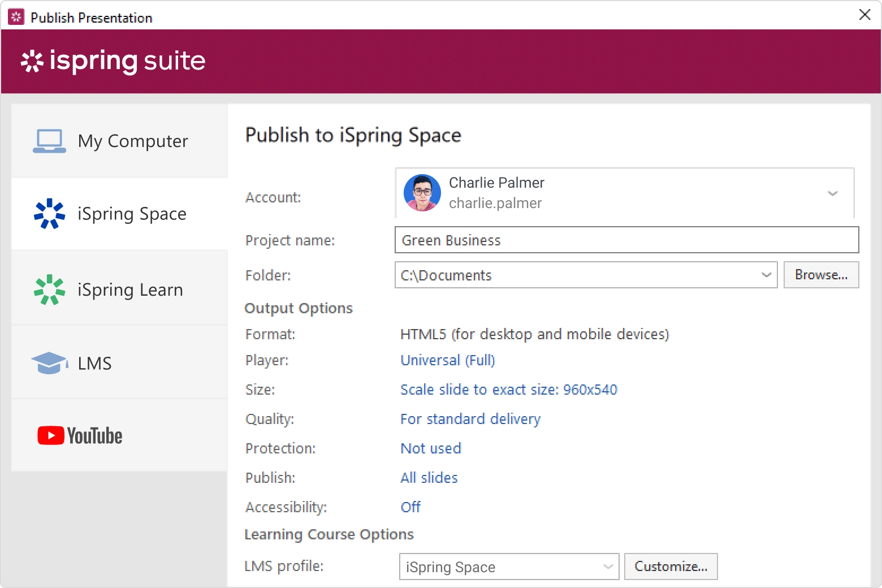Image resolution: width=882 pixels, height=588 pixels.
Task: Click the Output Options section header
Action: coord(299,308)
